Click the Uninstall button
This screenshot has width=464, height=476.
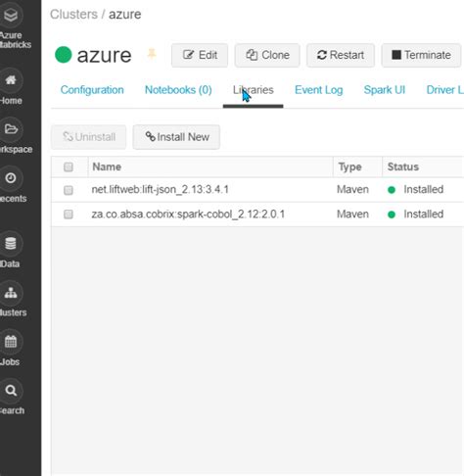88,137
